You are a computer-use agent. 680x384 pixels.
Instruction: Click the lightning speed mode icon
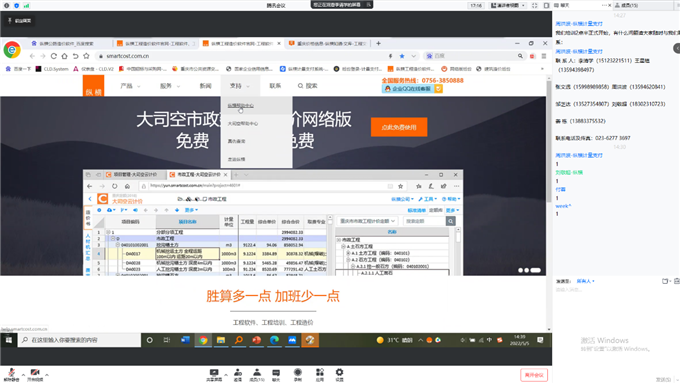pos(390,56)
